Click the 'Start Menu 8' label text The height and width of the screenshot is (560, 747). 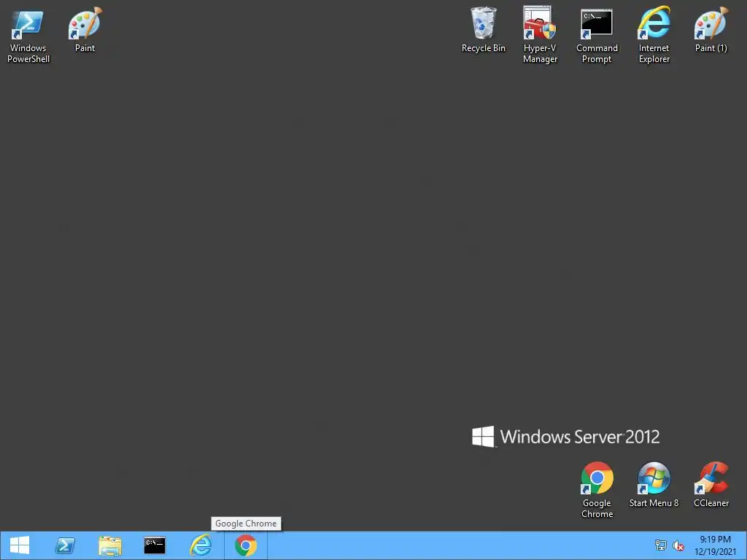click(654, 503)
